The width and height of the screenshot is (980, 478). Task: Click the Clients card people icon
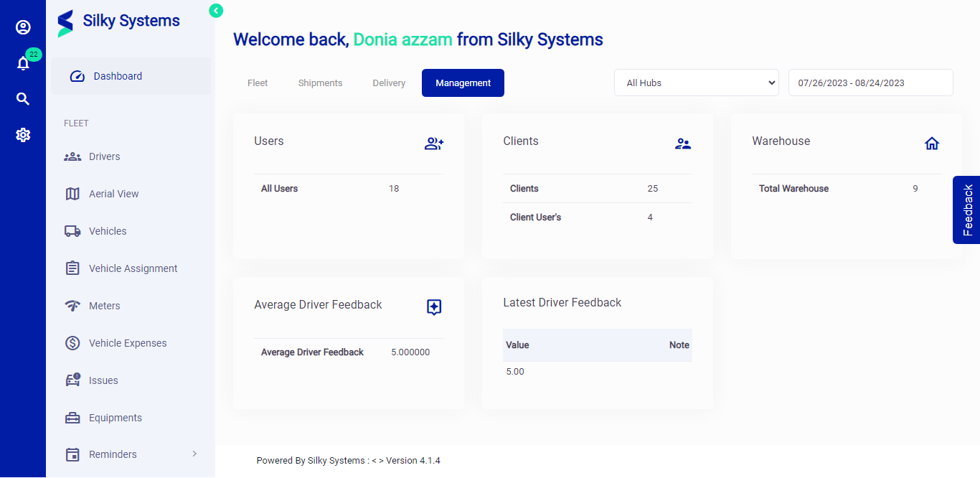(x=682, y=144)
